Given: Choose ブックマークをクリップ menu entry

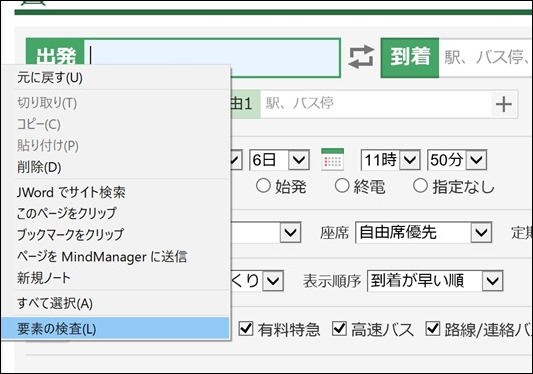Looking at the screenshot, I should click(116, 235).
